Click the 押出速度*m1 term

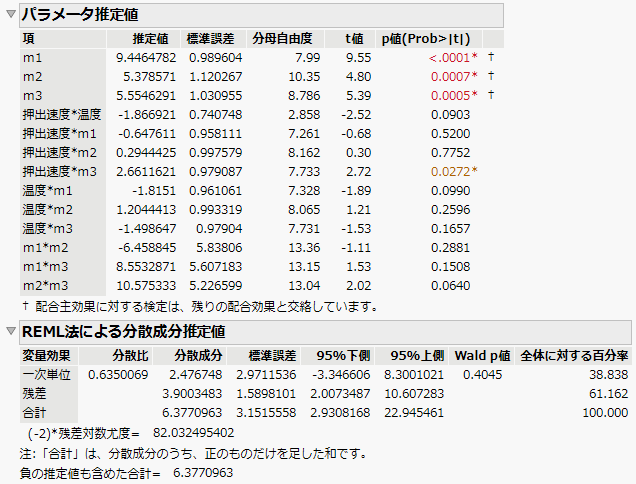point(60,134)
